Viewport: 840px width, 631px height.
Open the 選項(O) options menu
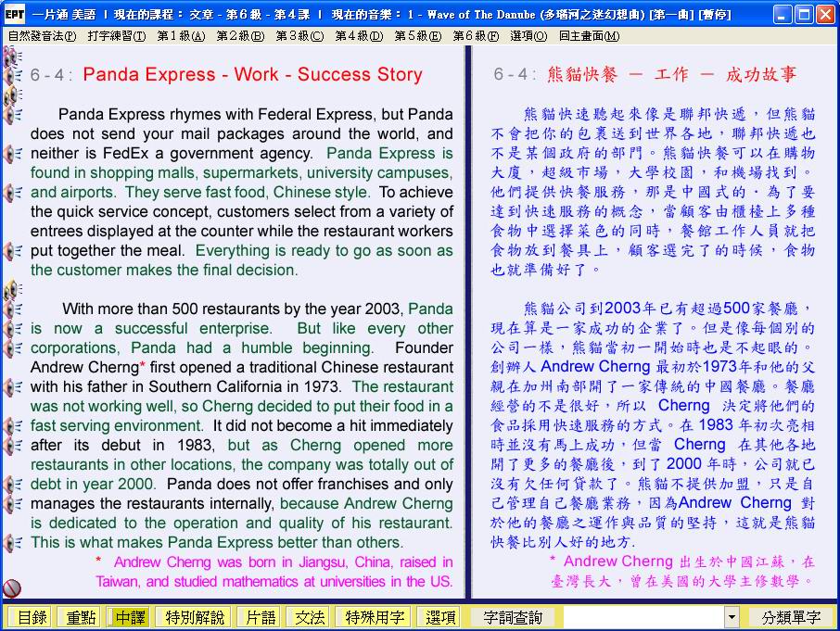tap(528, 35)
